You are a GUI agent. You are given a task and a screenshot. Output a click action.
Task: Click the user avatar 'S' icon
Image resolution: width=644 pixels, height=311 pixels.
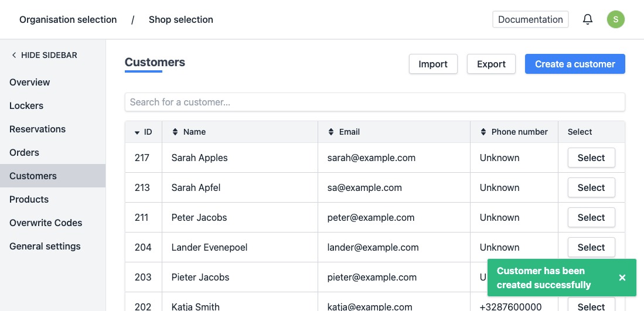point(615,19)
